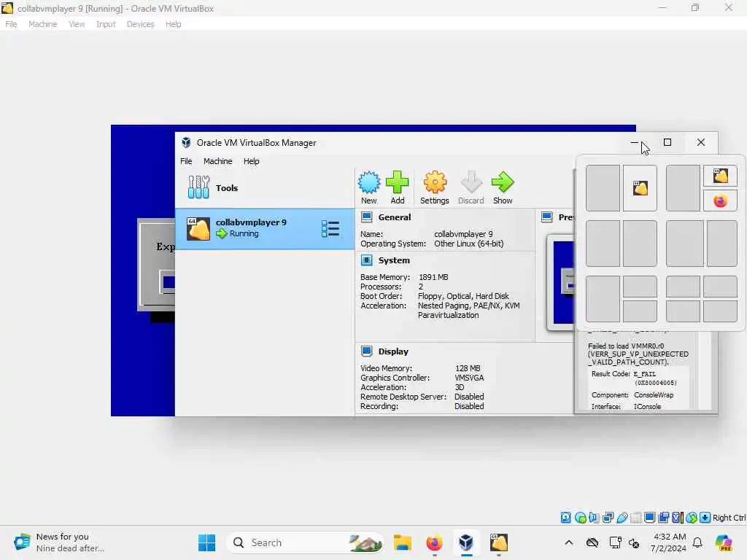Open the Windows Start menu

click(206, 542)
